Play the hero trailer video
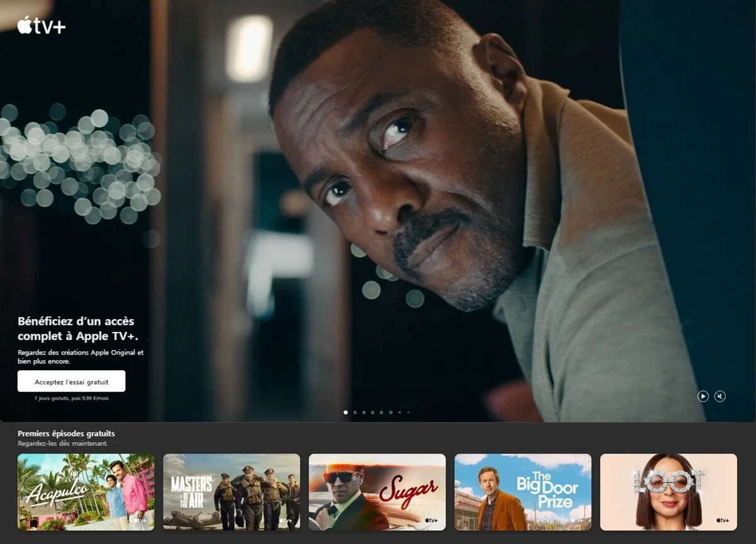Image resolution: width=756 pixels, height=544 pixels. tap(702, 396)
